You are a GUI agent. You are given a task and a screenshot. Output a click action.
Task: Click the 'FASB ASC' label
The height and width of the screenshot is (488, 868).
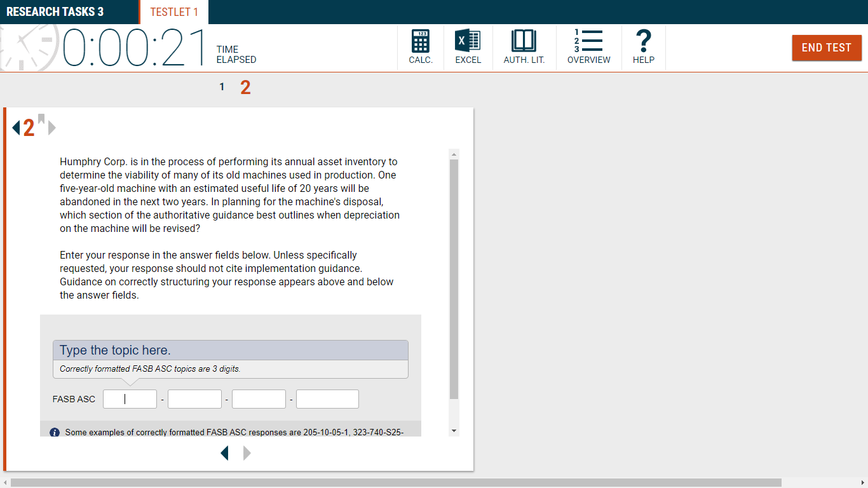click(x=74, y=399)
